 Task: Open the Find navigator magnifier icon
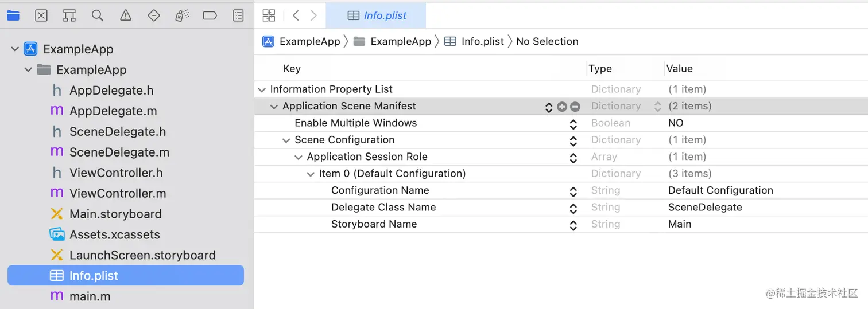pyautogui.click(x=98, y=15)
